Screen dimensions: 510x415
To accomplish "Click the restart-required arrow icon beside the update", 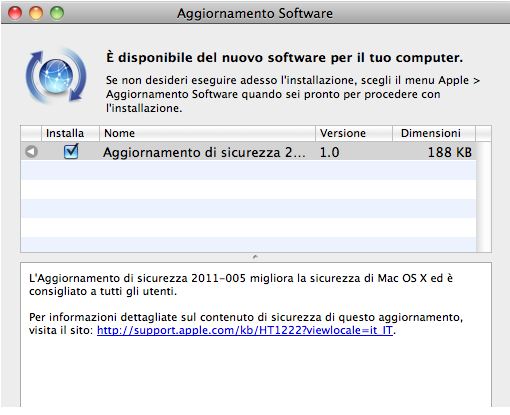I will (x=31, y=152).
